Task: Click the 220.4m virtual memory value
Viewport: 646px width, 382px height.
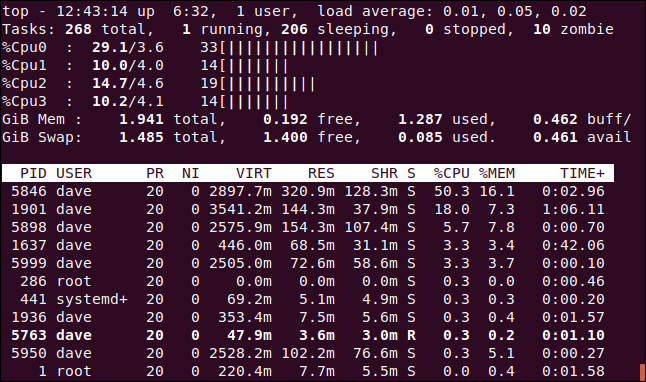Action: (245, 371)
